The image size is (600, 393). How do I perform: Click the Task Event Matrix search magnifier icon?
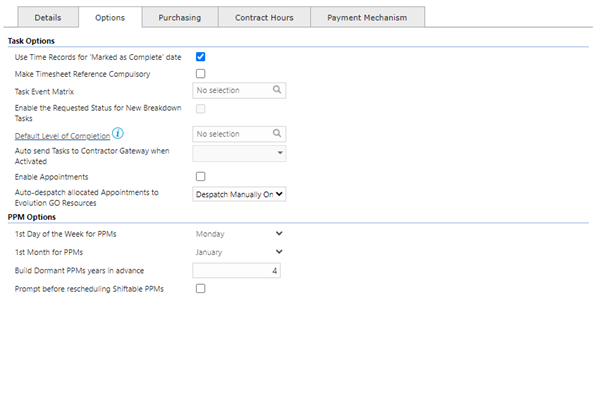[x=277, y=90]
